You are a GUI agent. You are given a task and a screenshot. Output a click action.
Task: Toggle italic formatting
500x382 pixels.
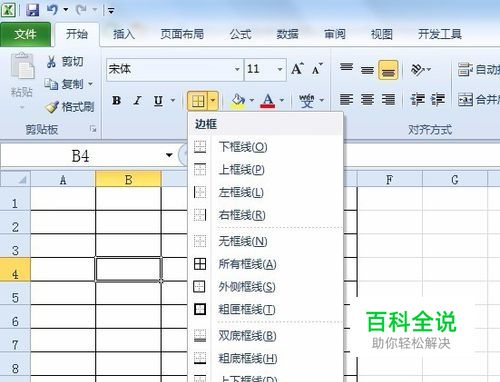pos(137,100)
